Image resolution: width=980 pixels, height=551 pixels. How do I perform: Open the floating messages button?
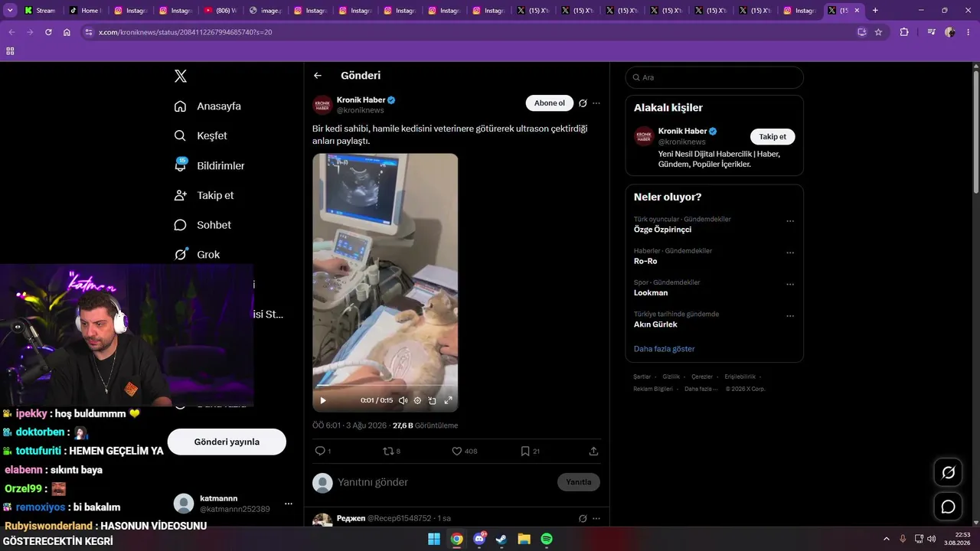pos(948,507)
